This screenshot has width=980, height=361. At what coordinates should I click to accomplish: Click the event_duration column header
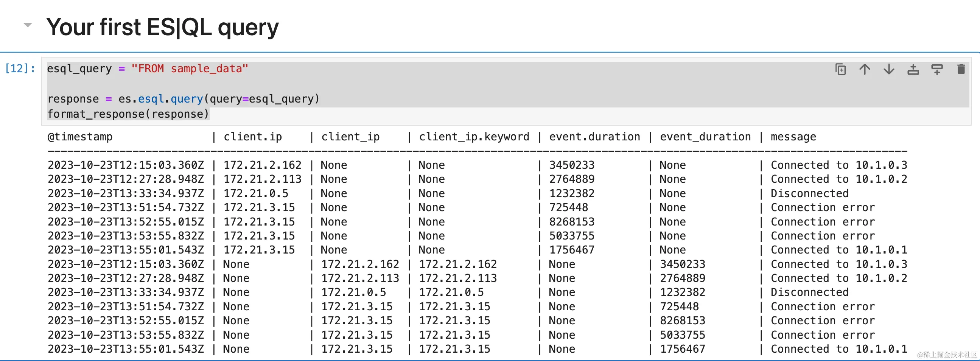click(705, 137)
